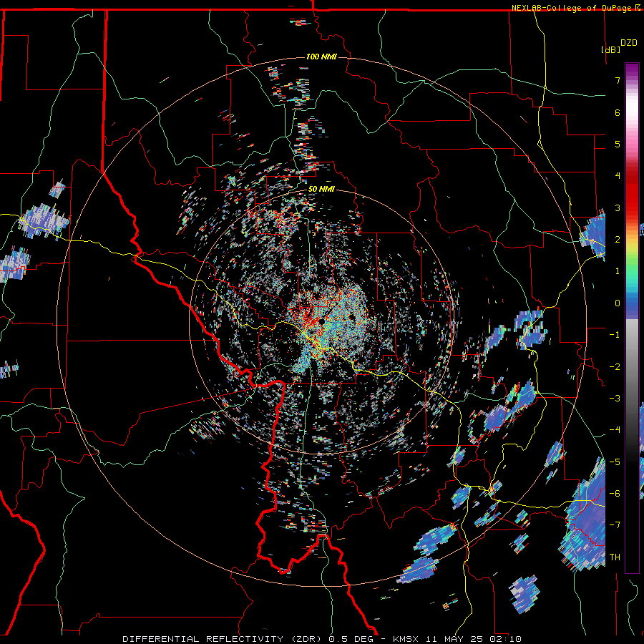Click the DIFFERENTIAL REFLECTIVITY (ZDR) caption text
This screenshot has width=644, height=644.
(223, 639)
